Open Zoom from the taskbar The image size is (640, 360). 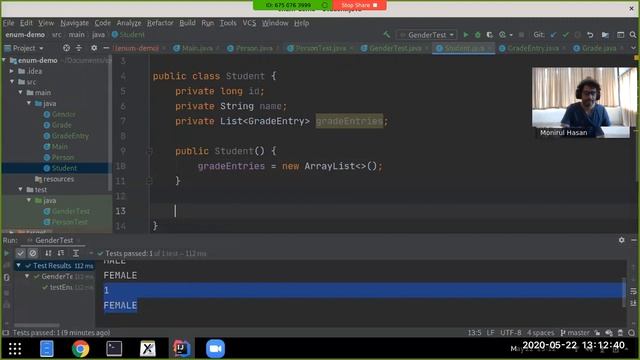click(x=216, y=349)
